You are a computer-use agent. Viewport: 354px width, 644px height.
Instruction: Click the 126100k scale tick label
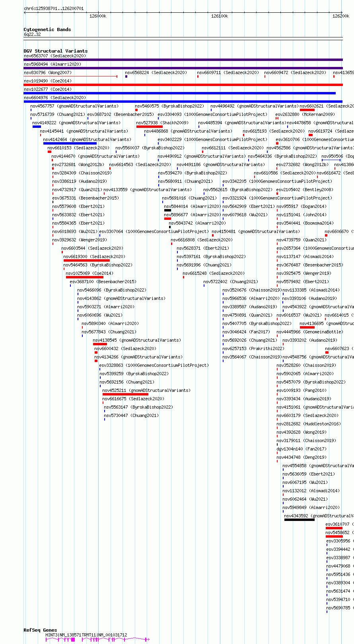pyautogui.click(x=220, y=16)
